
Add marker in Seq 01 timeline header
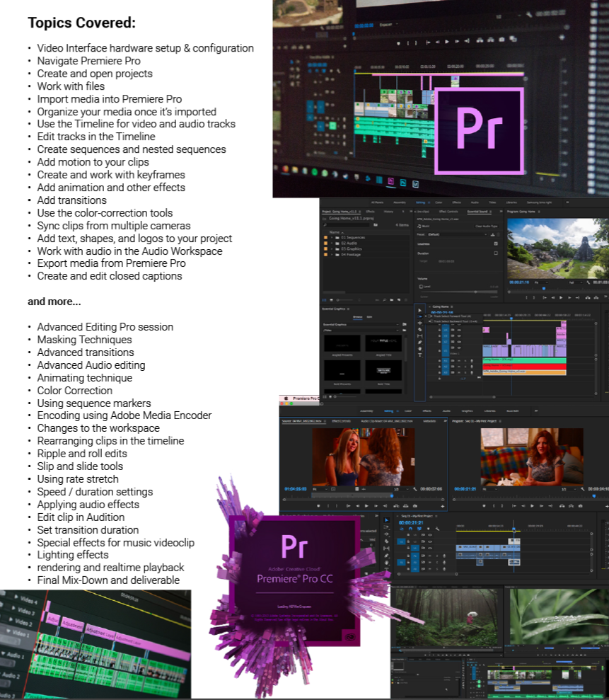point(429,529)
